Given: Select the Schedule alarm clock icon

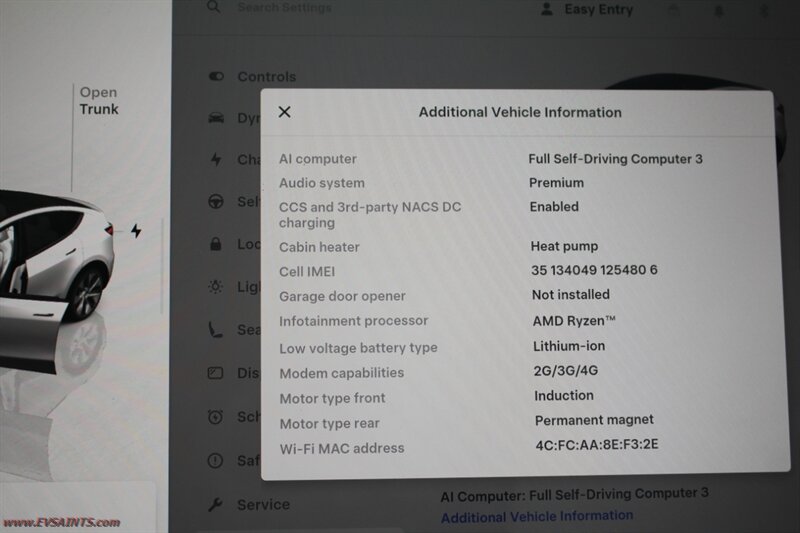Looking at the screenshot, I should coord(216,416).
